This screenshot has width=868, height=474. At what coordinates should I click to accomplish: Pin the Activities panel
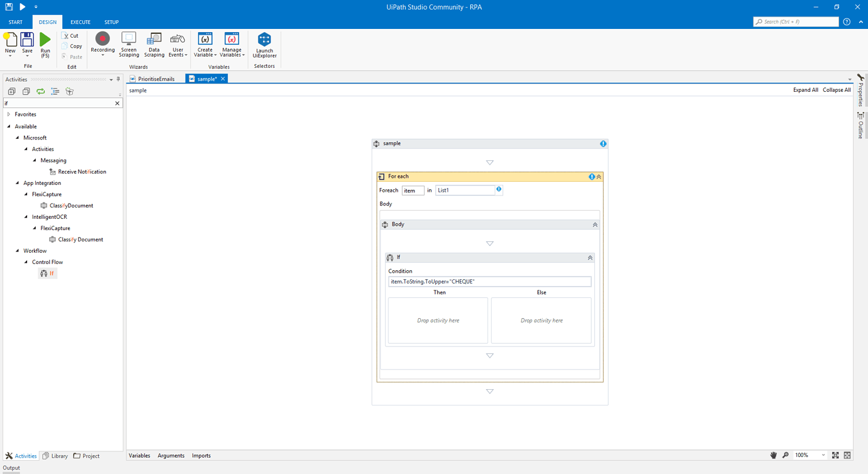click(118, 79)
